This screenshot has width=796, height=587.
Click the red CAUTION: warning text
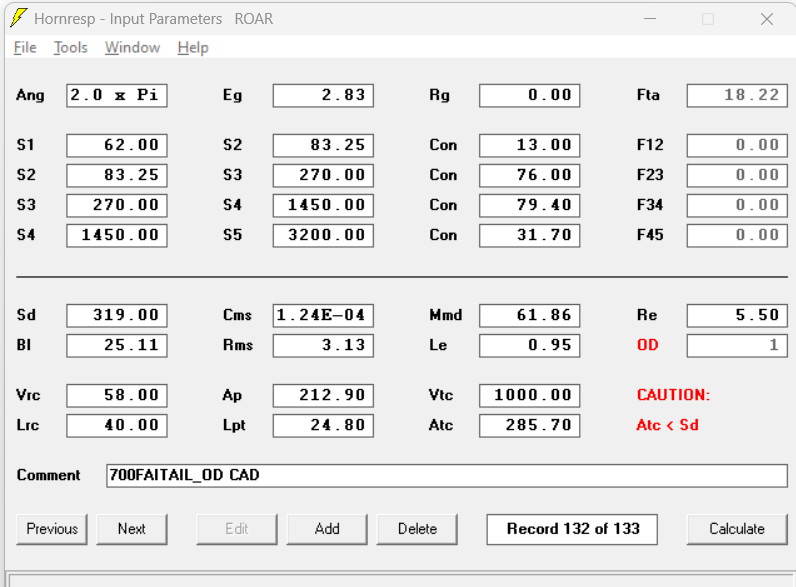click(673, 395)
